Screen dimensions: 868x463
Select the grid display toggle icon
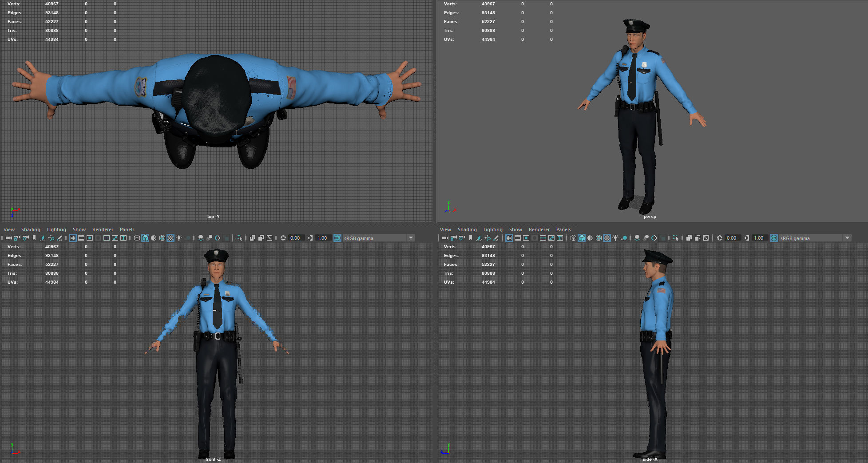point(73,238)
